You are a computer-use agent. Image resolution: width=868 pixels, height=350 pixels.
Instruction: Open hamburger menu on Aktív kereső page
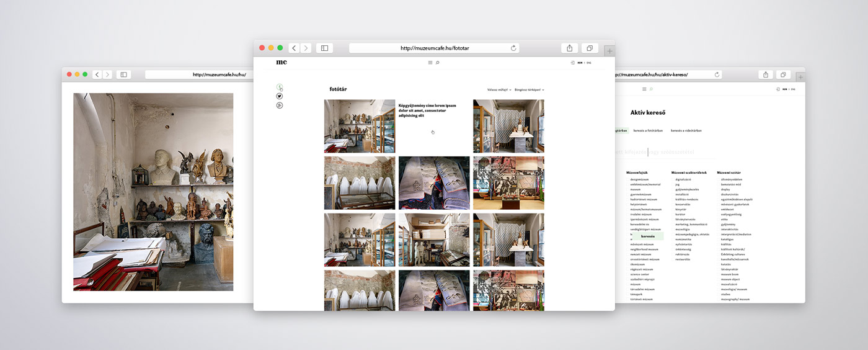click(x=644, y=89)
